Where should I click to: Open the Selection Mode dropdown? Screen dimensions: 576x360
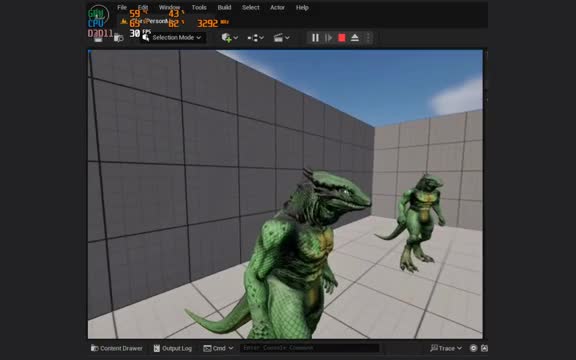tap(172, 37)
